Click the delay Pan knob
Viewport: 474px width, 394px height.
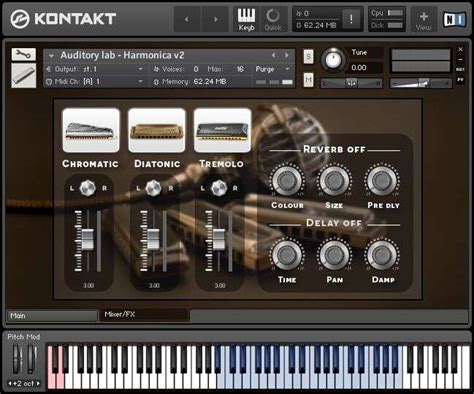click(x=334, y=255)
